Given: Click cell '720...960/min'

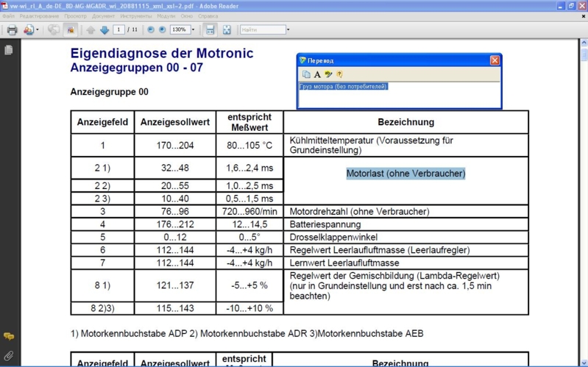Looking at the screenshot, I should [x=249, y=211].
